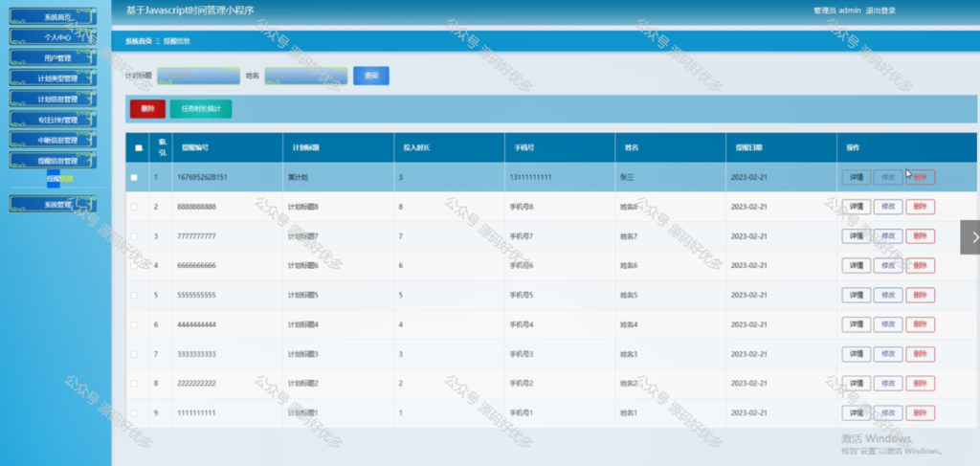Expand 用户管理 sidebar menu
The height and width of the screenshot is (466, 980).
pyautogui.click(x=54, y=58)
